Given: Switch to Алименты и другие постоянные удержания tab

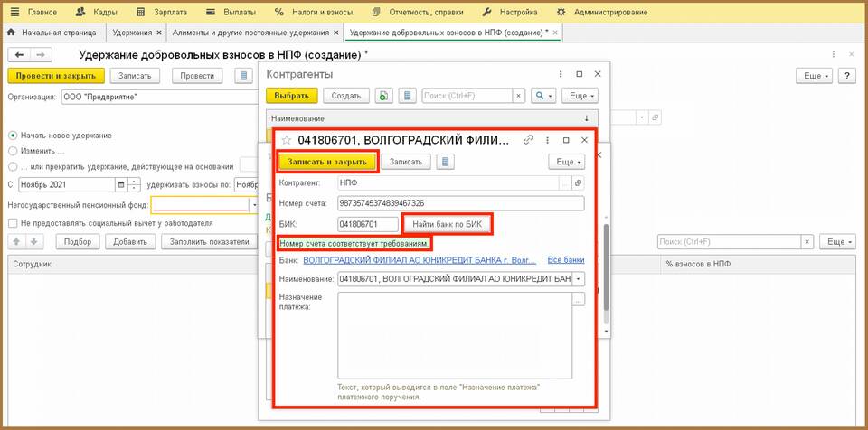Looking at the screenshot, I should (x=250, y=33).
